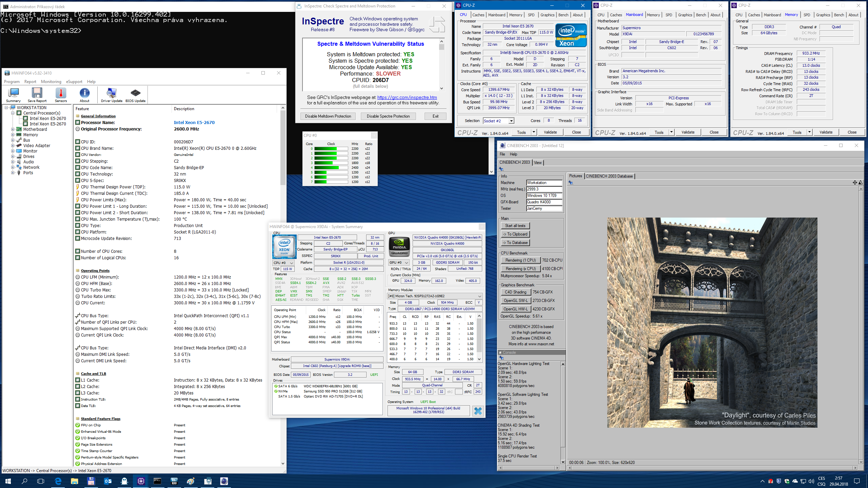Click the Core 4 clock bar in CPU #0 window
This screenshot has height=488, width=868.
331,168
